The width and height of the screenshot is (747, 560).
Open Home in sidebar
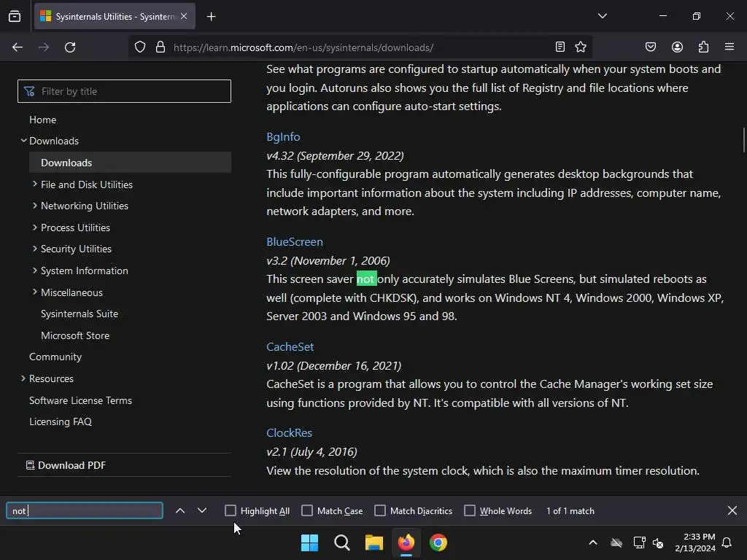click(42, 120)
